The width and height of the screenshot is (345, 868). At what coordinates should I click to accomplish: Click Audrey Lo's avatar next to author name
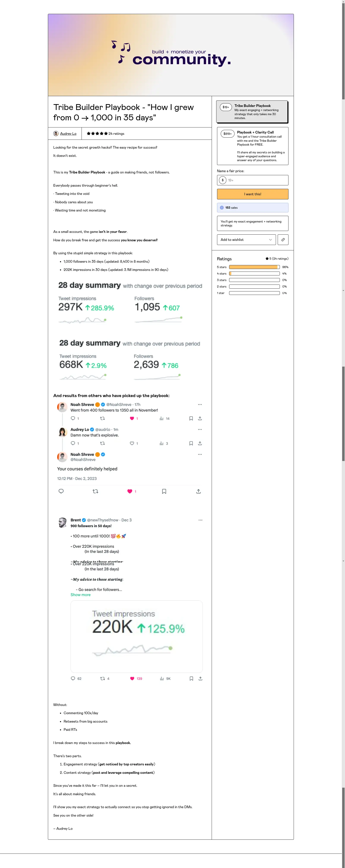pyautogui.click(x=56, y=134)
